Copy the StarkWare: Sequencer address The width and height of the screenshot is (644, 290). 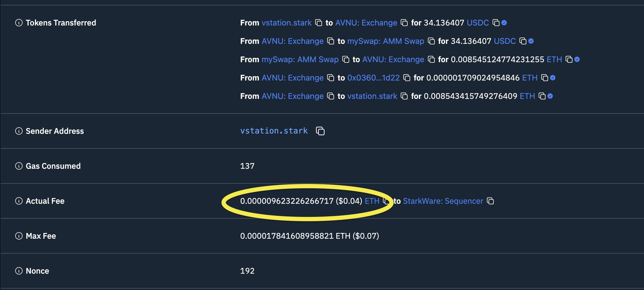tap(490, 201)
